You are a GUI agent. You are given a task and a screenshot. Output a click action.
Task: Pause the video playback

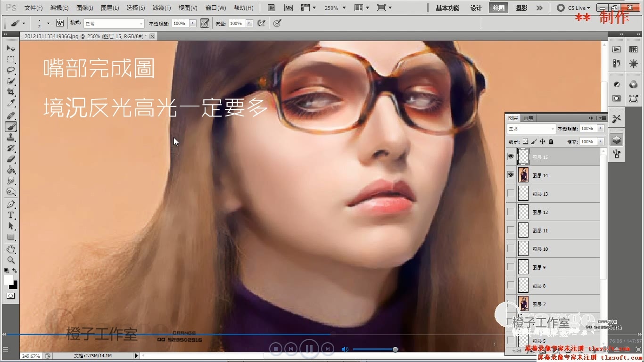tap(309, 349)
